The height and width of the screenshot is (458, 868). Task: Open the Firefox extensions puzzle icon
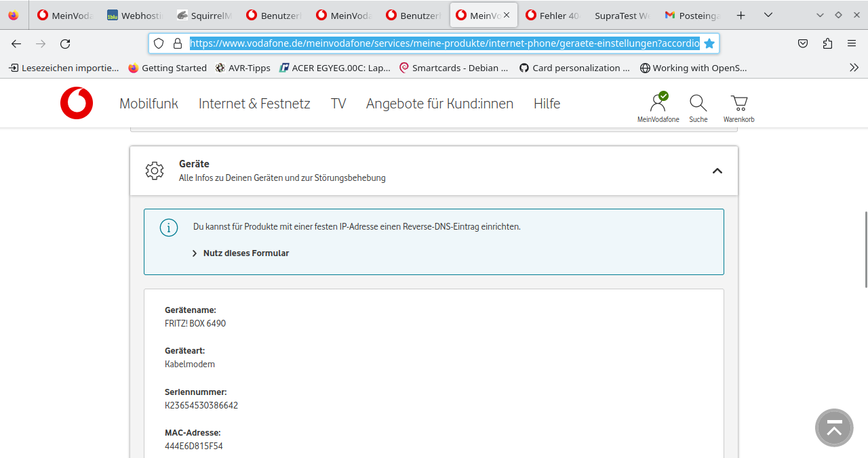(x=827, y=43)
